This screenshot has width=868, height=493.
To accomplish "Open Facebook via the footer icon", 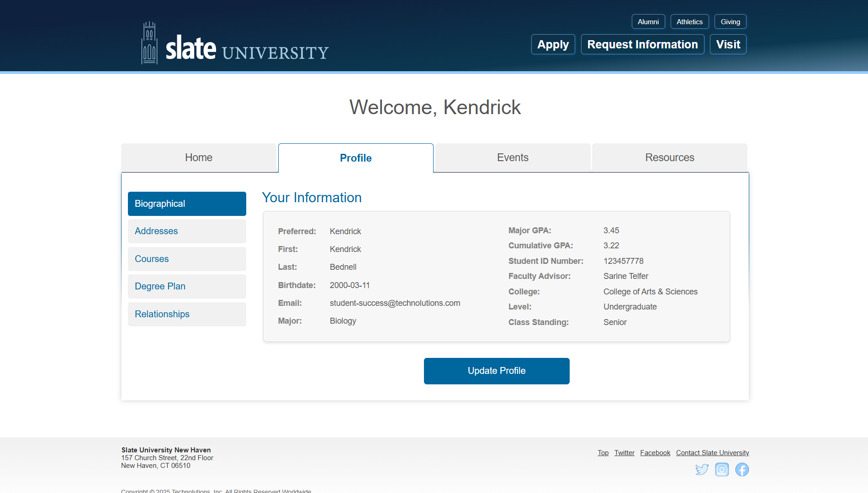I will coord(742,469).
